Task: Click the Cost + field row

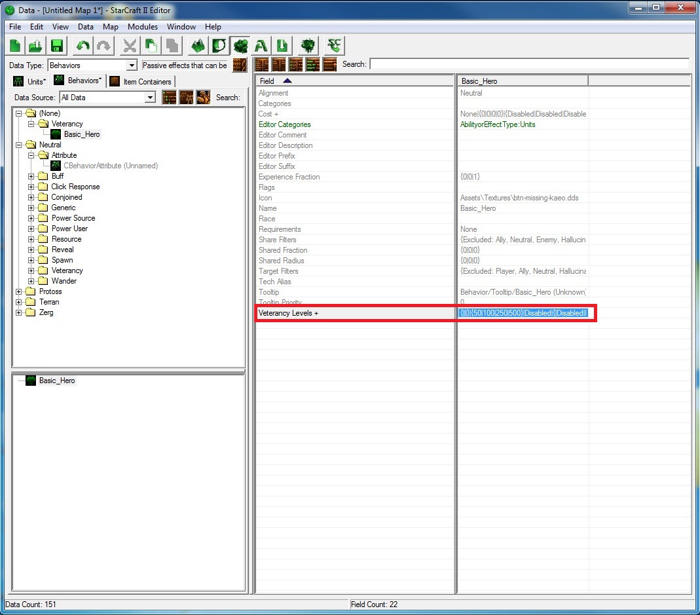Action: (x=355, y=114)
